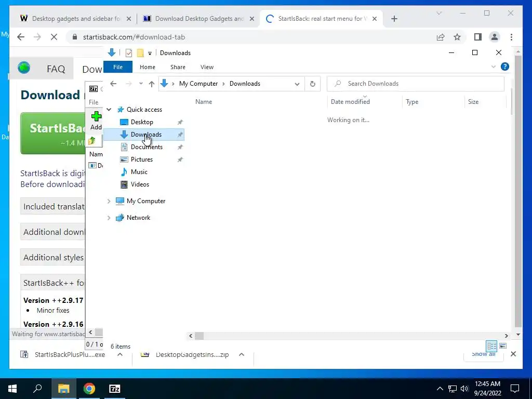The width and height of the screenshot is (532, 399).
Task: Select Quick access in navigation pane
Action: coord(144,110)
